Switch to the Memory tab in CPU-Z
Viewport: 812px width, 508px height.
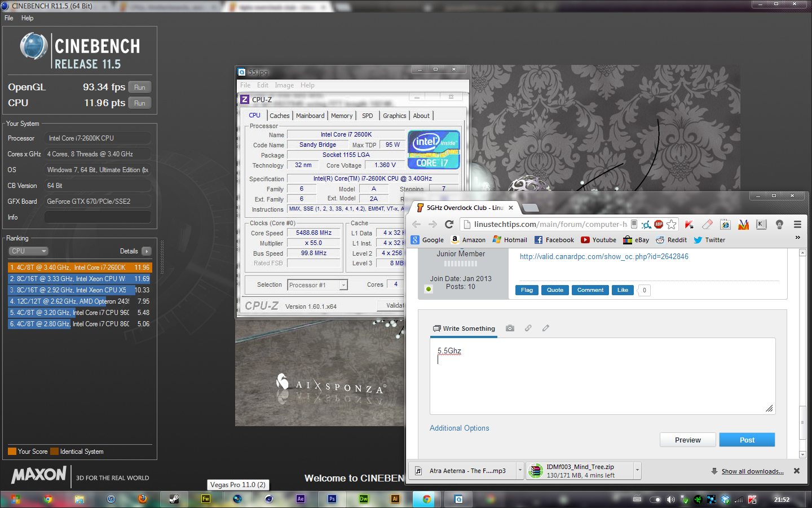tap(342, 116)
